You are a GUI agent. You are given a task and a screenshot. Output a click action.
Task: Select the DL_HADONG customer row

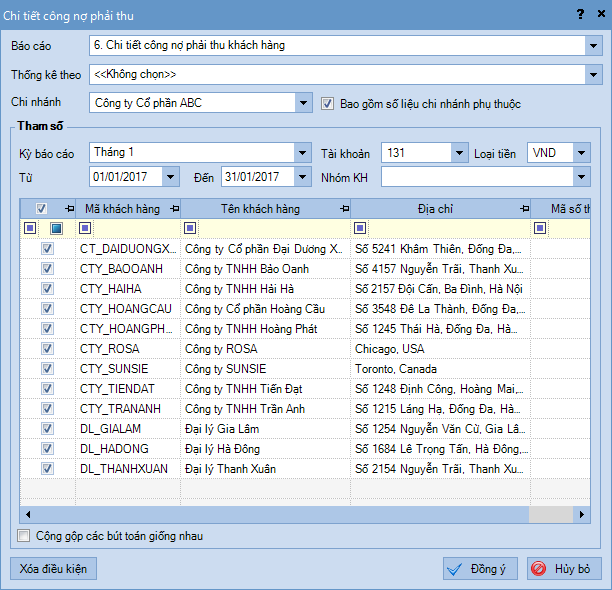pyautogui.click(x=115, y=449)
